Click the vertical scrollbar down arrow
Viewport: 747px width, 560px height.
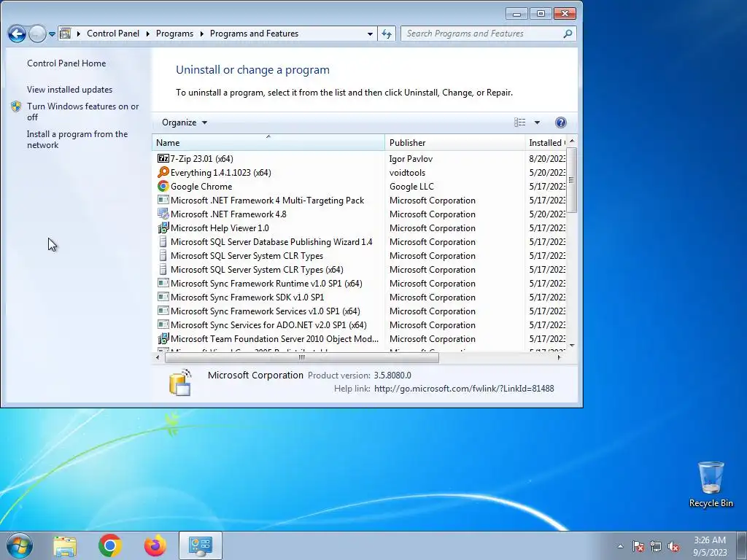tap(572, 345)
